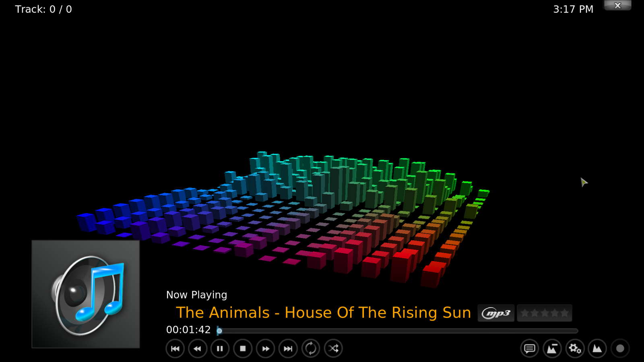Open visualization settings gears icon
The image size is (644, 362).
(x=575, y=348)
